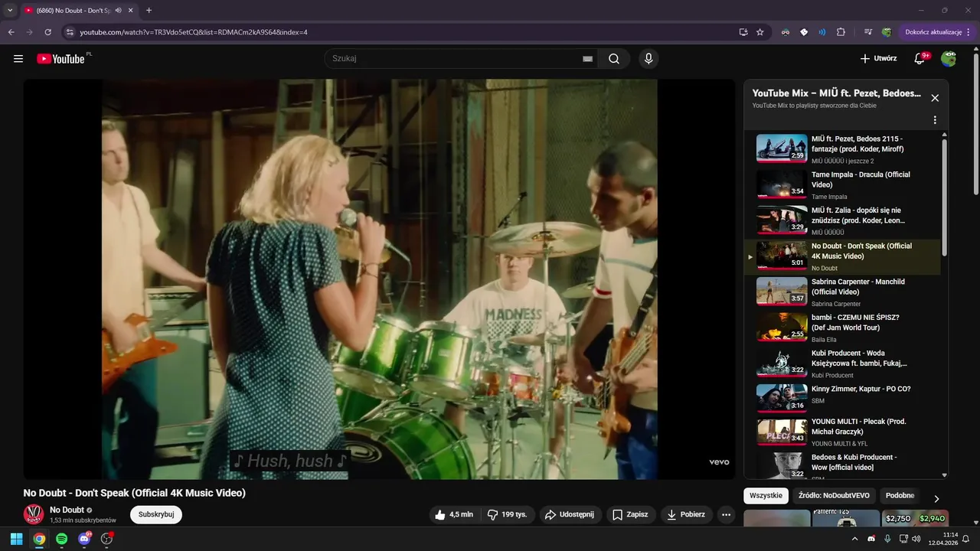
Task: Click Udostępnij to share the video
Action: tap(570, 514)
